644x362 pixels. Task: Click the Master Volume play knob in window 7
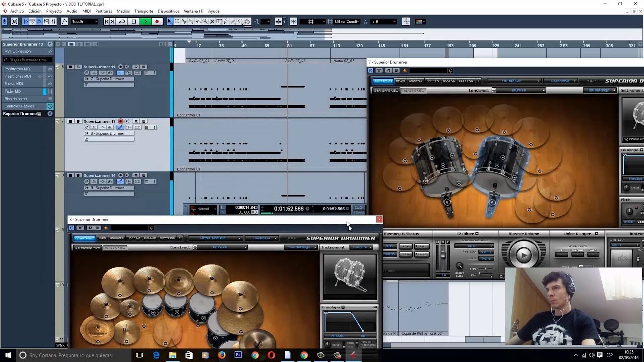(524, 255)
